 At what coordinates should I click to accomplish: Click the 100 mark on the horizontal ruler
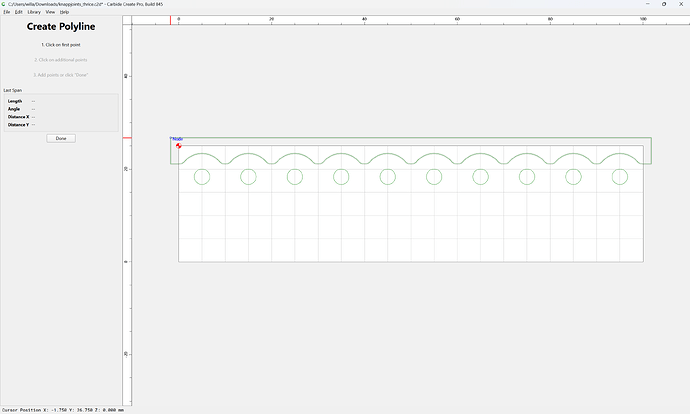tap(643, 19)
